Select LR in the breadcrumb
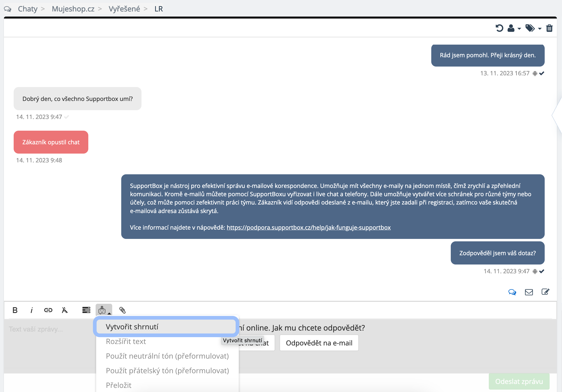562x392 pixels. point(159,9)
